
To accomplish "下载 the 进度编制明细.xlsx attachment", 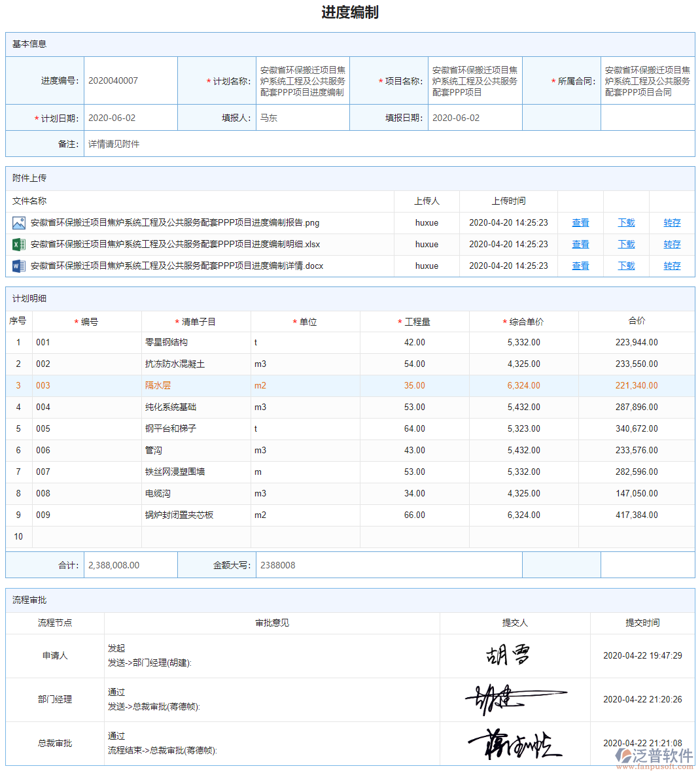I will 625,244.
